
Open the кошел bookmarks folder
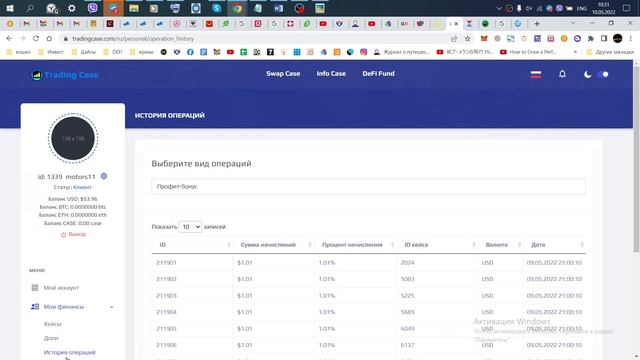coord(19,52)
